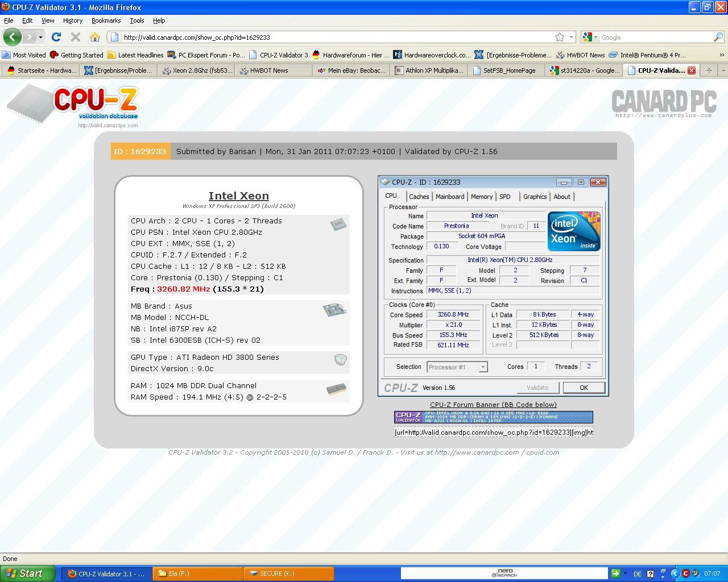The image size is (728, 582).
Task: Click the greyed Validate button
Action: pos(537,388)
